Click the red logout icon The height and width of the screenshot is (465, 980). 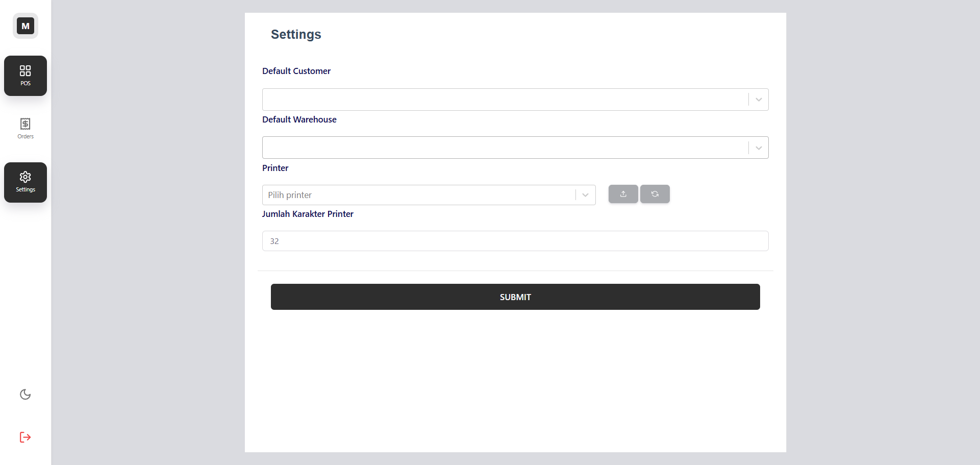coord(26,437)
